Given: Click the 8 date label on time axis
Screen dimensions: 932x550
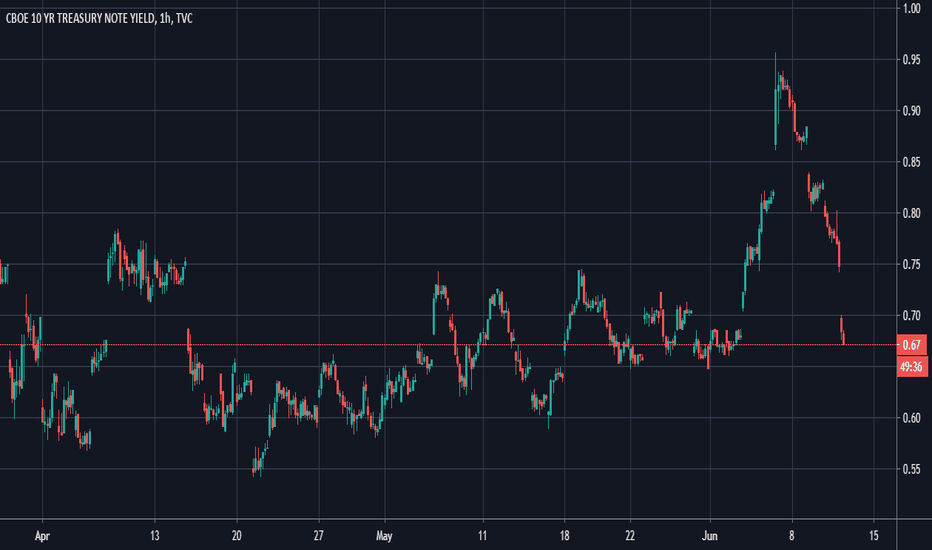Looking at the screenshot, I should [792, 536].
